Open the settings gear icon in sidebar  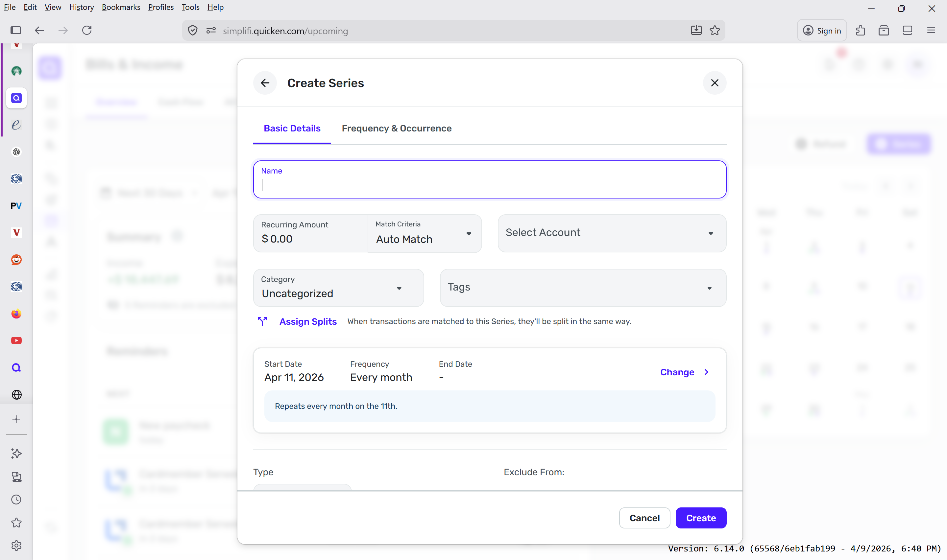[x=16, y=545]
